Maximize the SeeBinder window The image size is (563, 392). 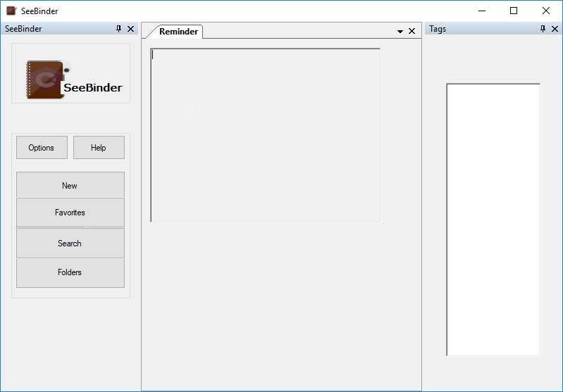coord(514,11)
